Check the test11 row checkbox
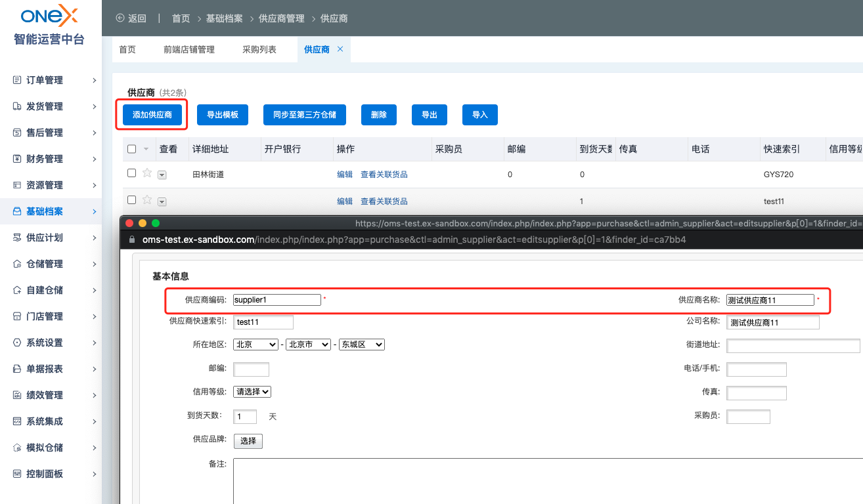This screenshot has width=863, height=504. click(x=132, y=199)
